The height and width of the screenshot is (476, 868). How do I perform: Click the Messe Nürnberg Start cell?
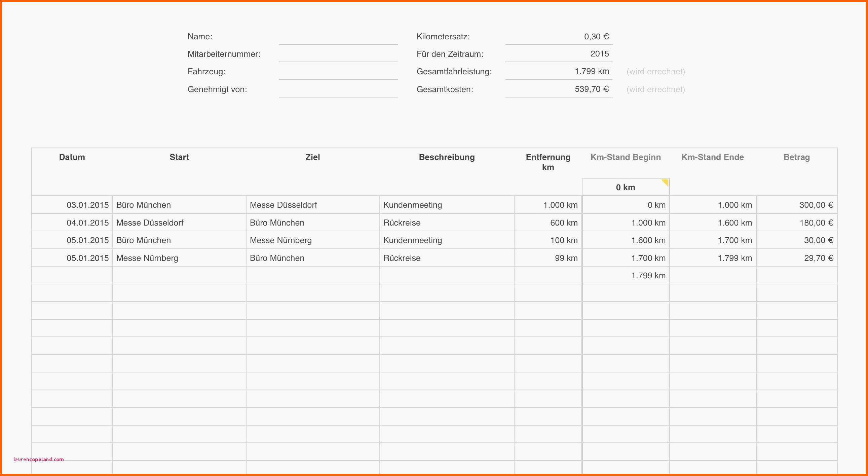[x=179, y=258]
